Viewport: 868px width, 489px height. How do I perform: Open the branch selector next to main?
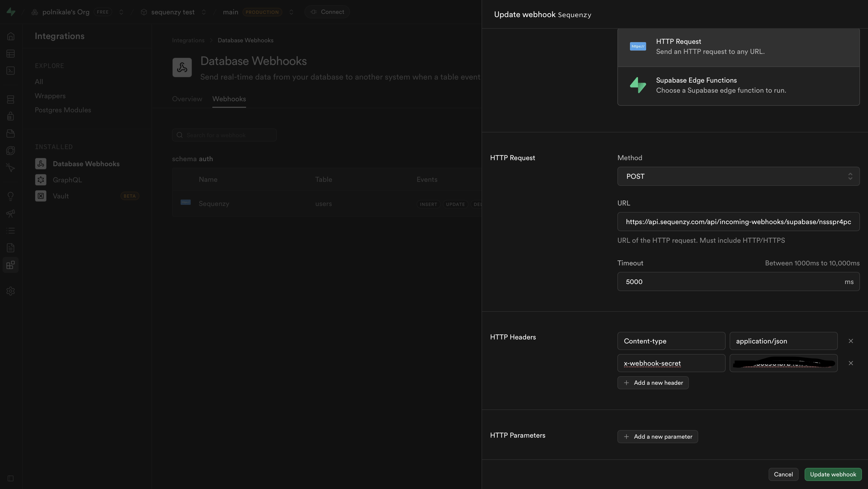292,12
